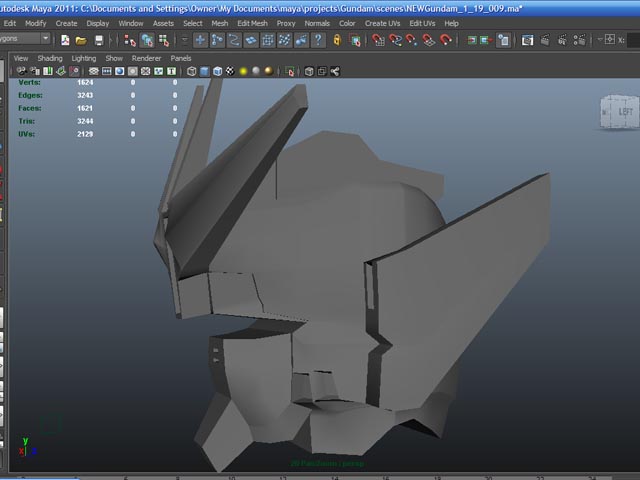Toggle construction history icon
640x480 pixels.
pyautogui.click(x=503, y=40)
